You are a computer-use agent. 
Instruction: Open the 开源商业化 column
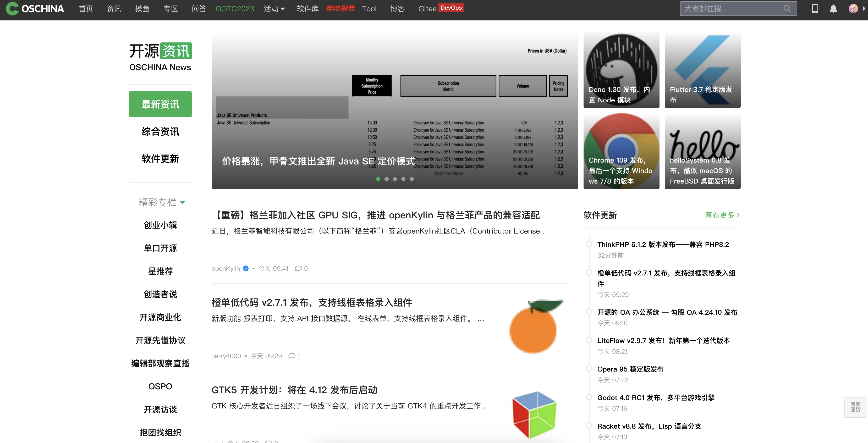pyautogui.click(x=160, y=317)
